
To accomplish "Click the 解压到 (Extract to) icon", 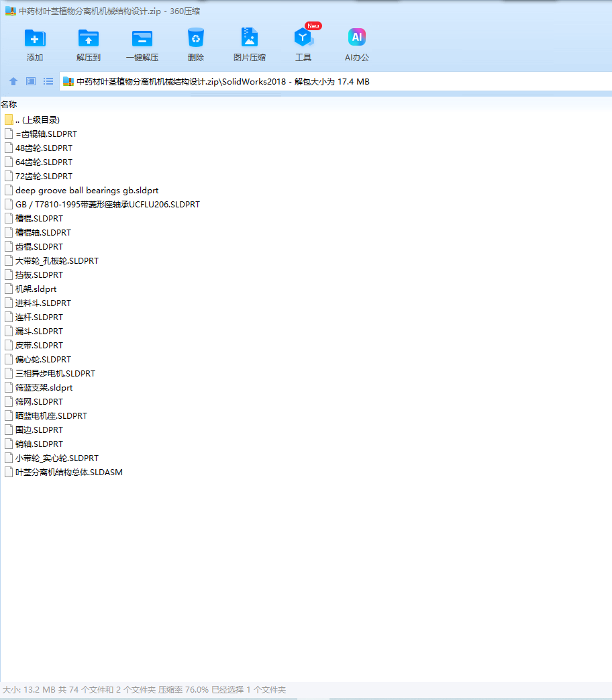I will click(x=89, y=38).
